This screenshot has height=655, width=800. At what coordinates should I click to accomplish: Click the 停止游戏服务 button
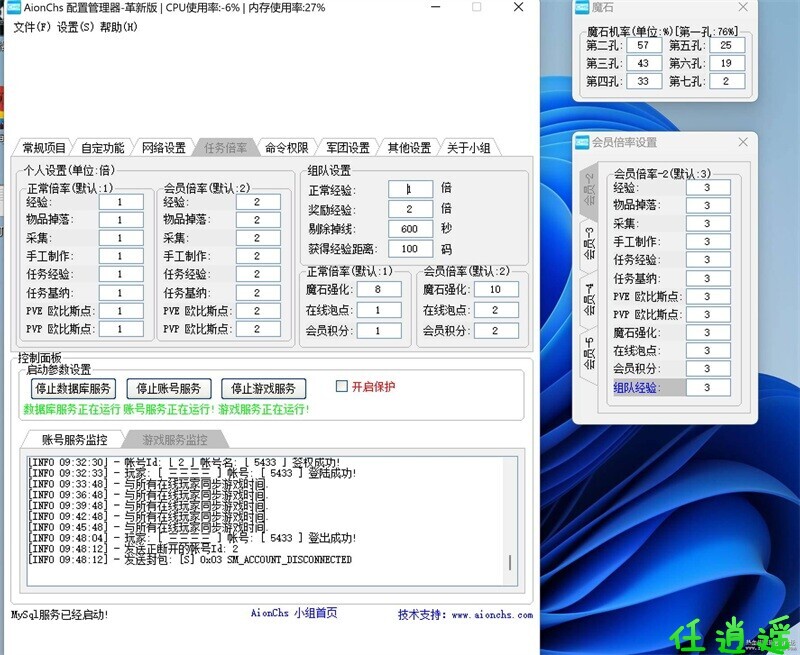click(x=262, y=388)
